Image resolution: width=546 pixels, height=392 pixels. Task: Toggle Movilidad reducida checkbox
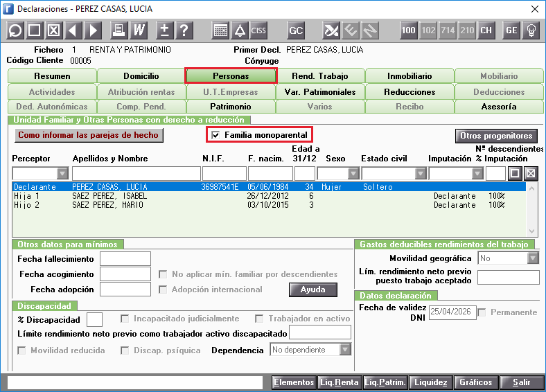(x=21, y=350)
